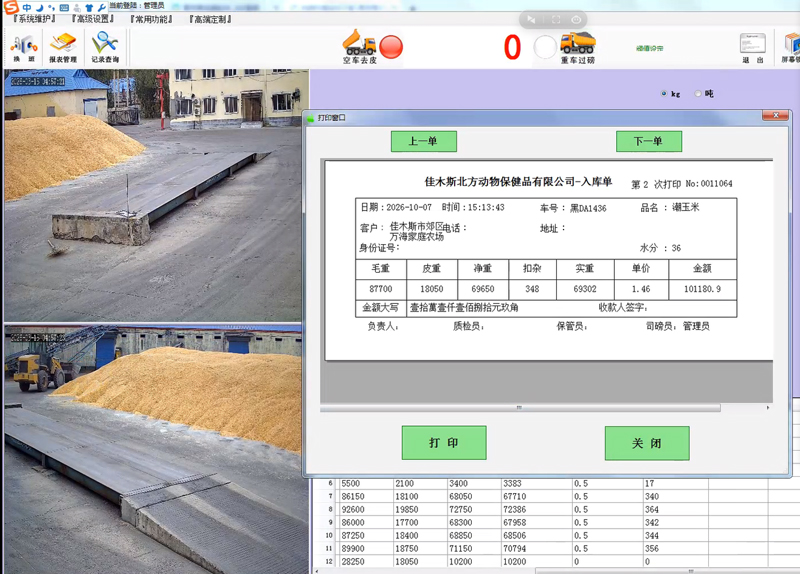This screenshot has height=574, width=800.
Task: Click the red indicator beside 空车去皮
Action: point(391,46)
